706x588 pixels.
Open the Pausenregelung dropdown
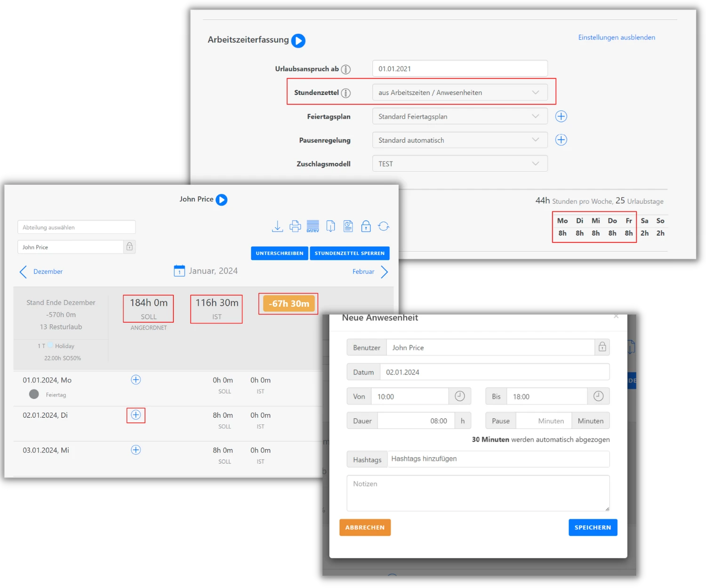459,140
